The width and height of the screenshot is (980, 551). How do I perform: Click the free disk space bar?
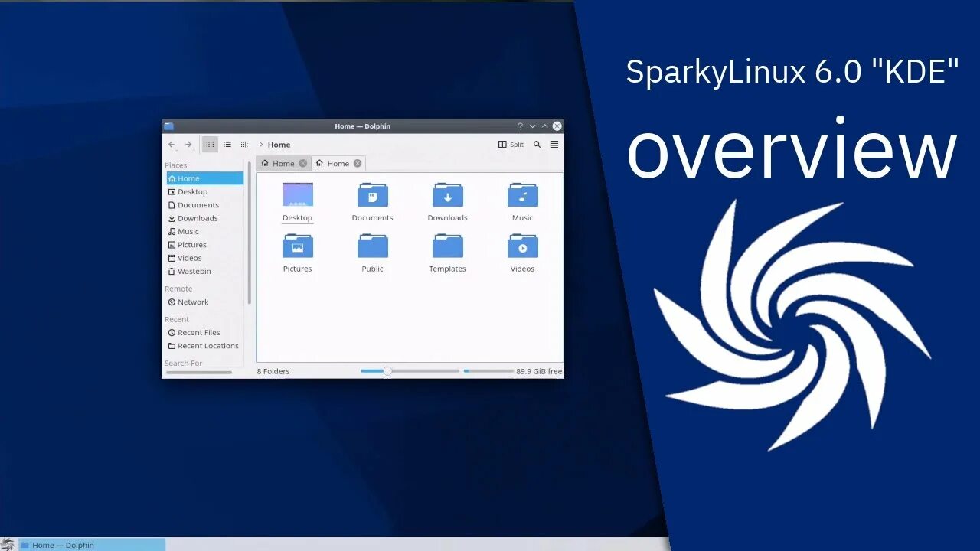488,371
